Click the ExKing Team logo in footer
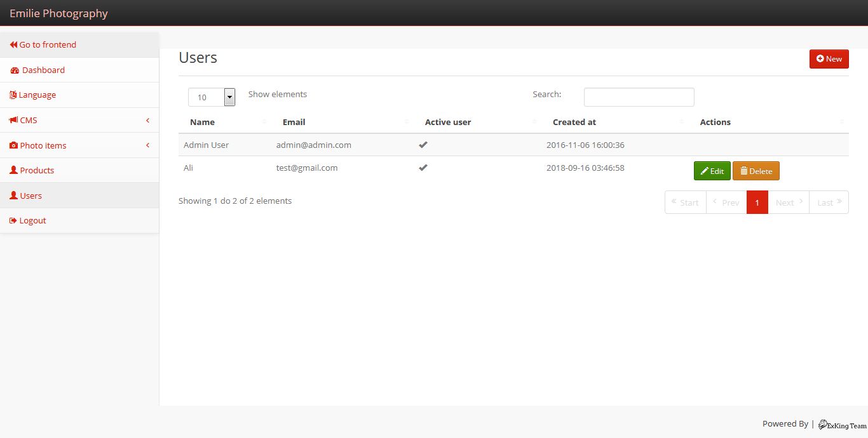The image size is (868, 438). (x=842, y=425)
